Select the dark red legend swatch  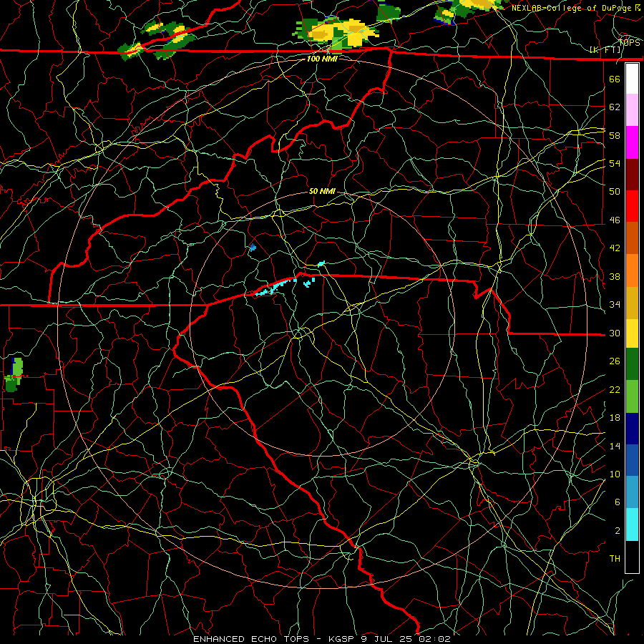click(x=632, y=175)
